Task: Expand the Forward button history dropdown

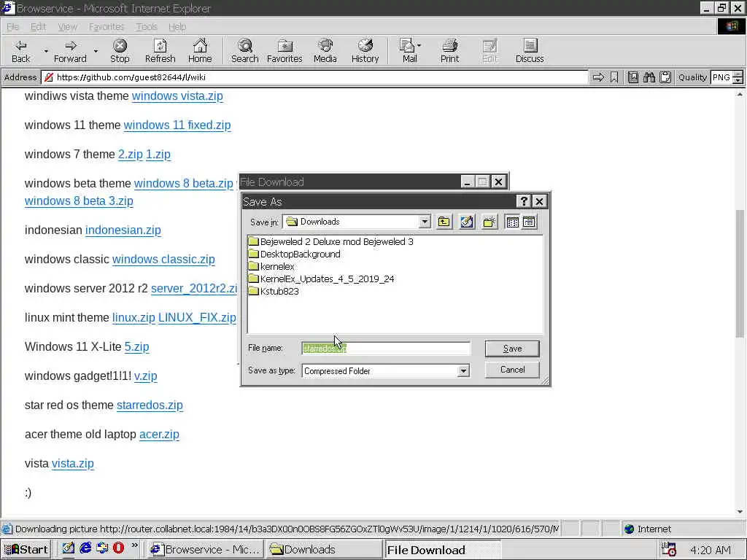Action: 96,51
